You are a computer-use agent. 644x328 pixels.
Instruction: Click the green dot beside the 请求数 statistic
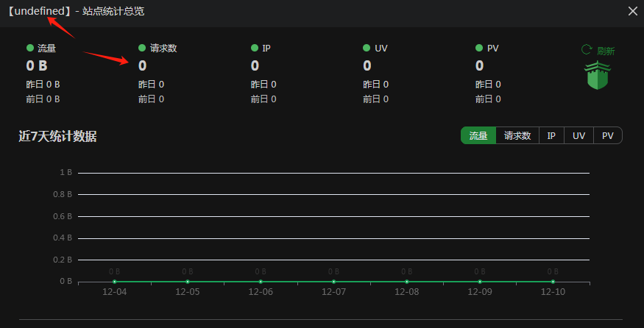(x=142, y=49)
